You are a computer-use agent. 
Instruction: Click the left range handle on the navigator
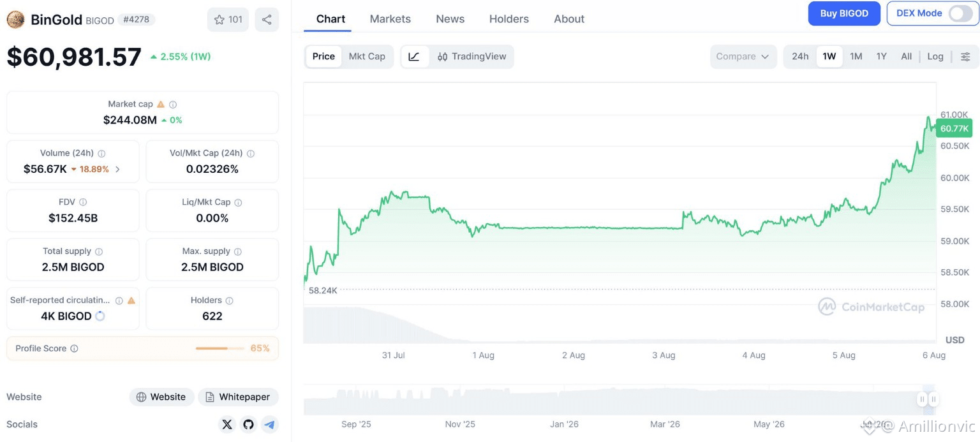tap(922, 400)
